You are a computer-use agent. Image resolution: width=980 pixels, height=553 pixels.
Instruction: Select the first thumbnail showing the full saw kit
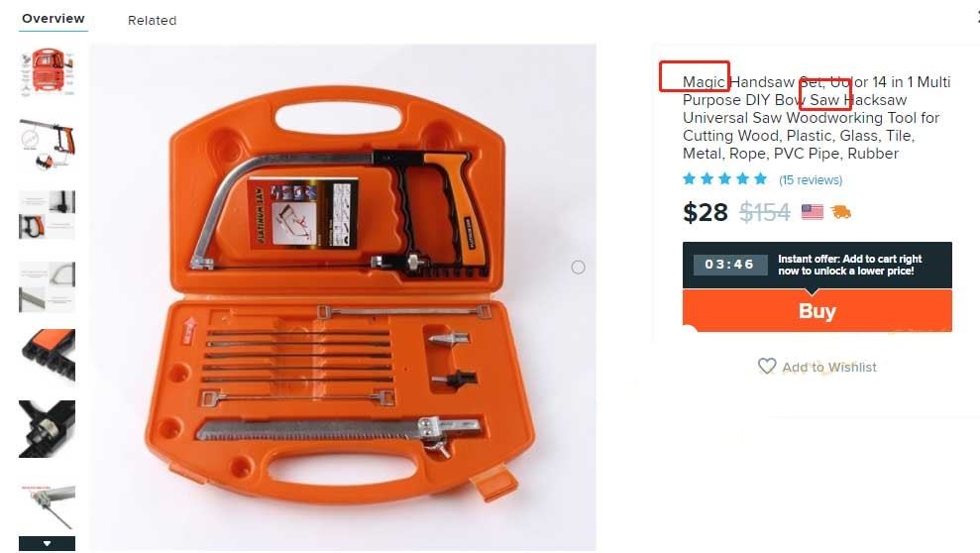tap(47, 72)
